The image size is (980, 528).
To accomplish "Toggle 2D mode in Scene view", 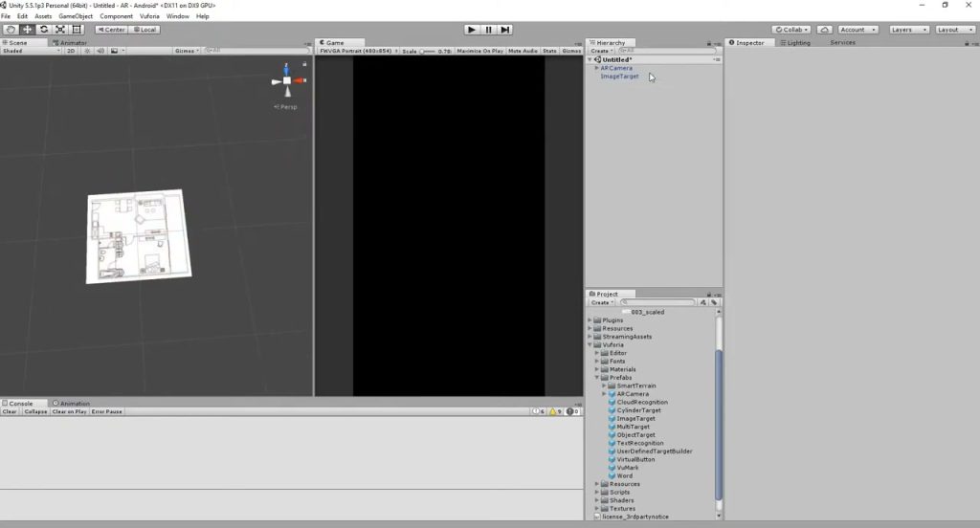I will [71, 51].
